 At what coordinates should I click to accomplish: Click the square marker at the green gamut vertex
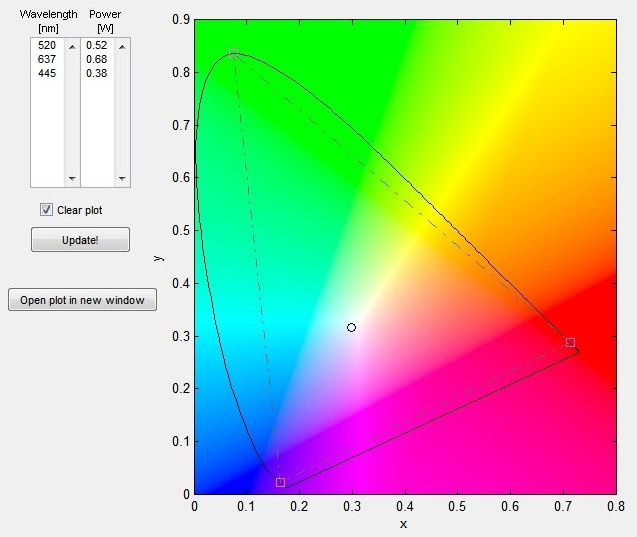coord(234,54)
